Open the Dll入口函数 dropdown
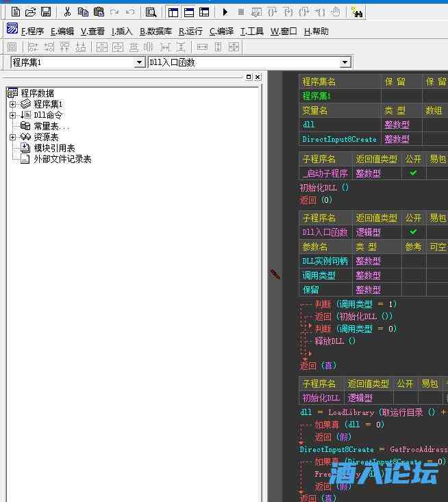The image size is (448, 502). coord(345,62)
